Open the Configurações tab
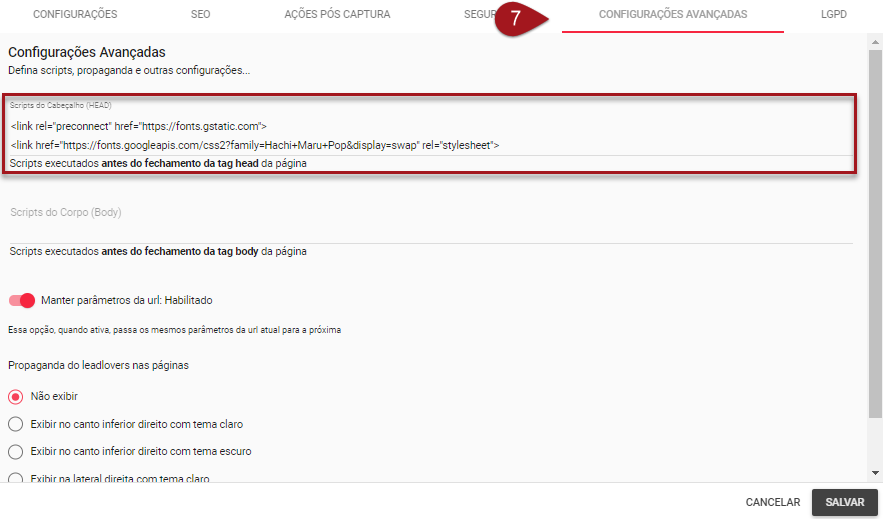This screenshot has width=883, height=519. click(x=75, y=15)
